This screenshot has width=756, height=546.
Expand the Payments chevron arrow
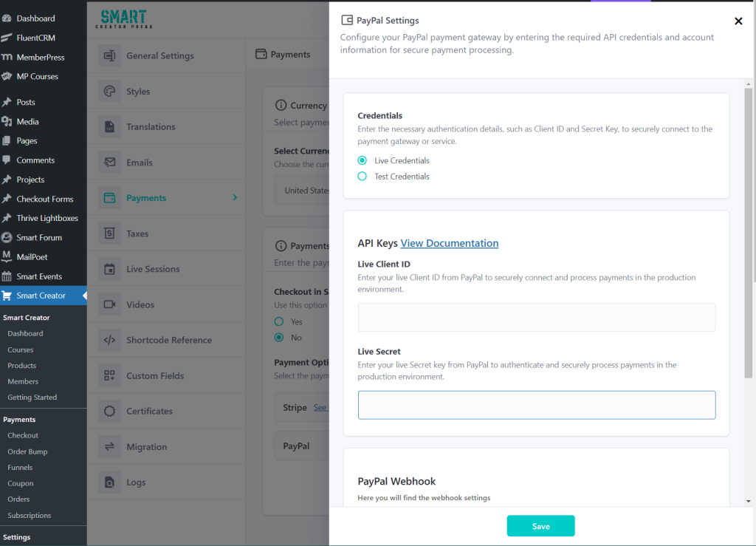(x=235, y=198)
